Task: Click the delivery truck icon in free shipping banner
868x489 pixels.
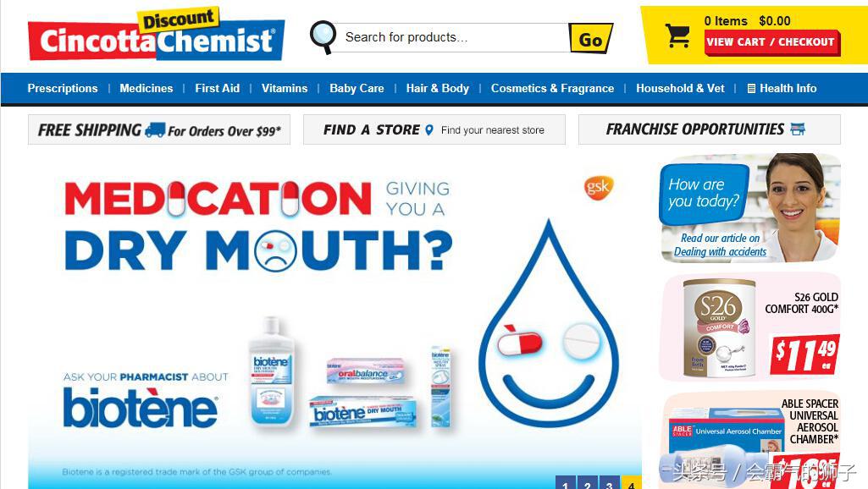Action: point(155,130)
